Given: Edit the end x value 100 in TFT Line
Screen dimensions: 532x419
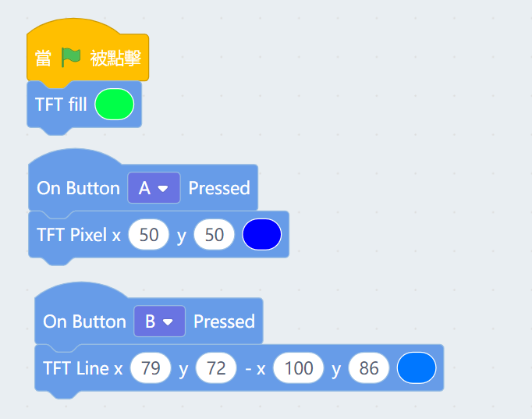Looking at the screenshot, I should point(299,368).
